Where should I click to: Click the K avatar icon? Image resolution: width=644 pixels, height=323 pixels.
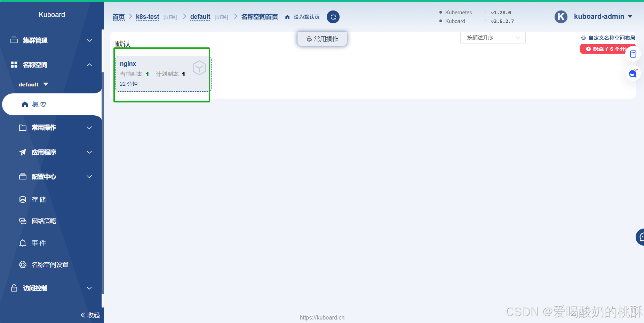tap(561, 17)
